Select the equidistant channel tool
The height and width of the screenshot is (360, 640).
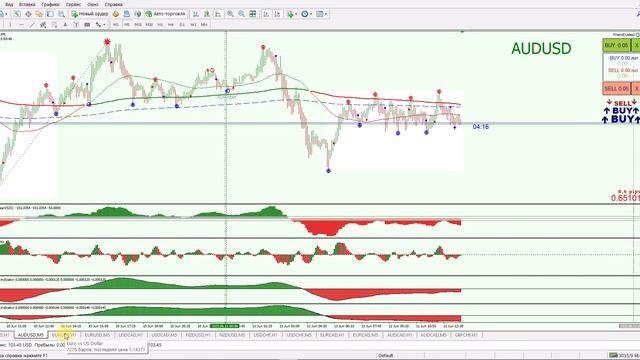(43, 24)
